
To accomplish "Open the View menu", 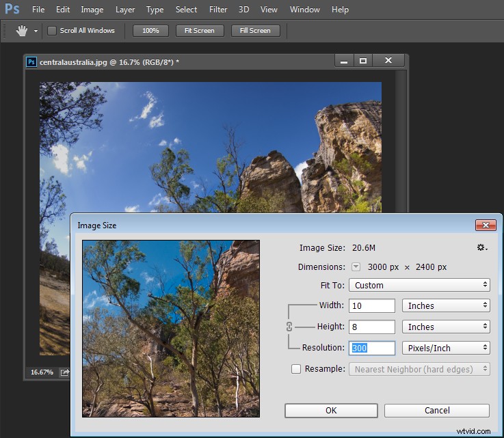I will tap(269, 10).
